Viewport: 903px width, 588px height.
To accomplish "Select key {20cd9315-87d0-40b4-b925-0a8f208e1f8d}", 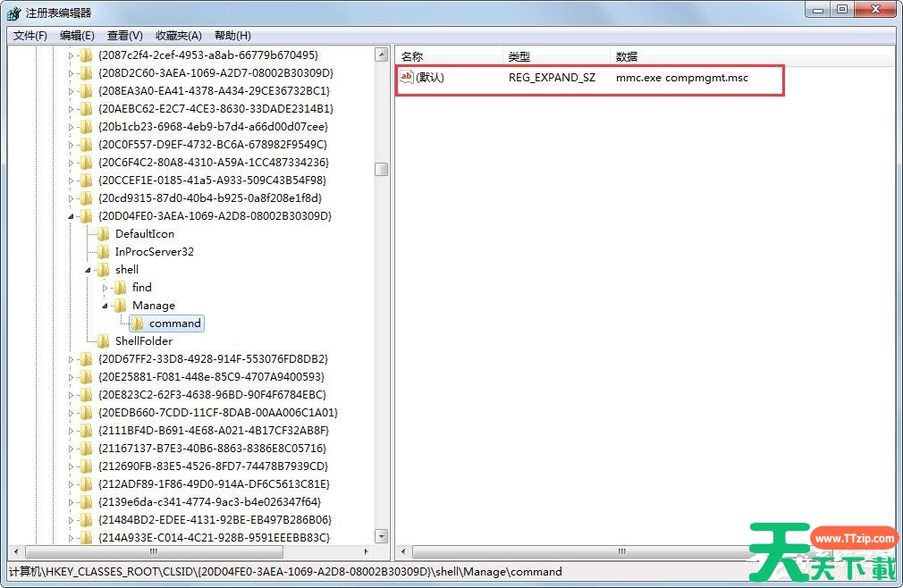I will pos(210,197).
